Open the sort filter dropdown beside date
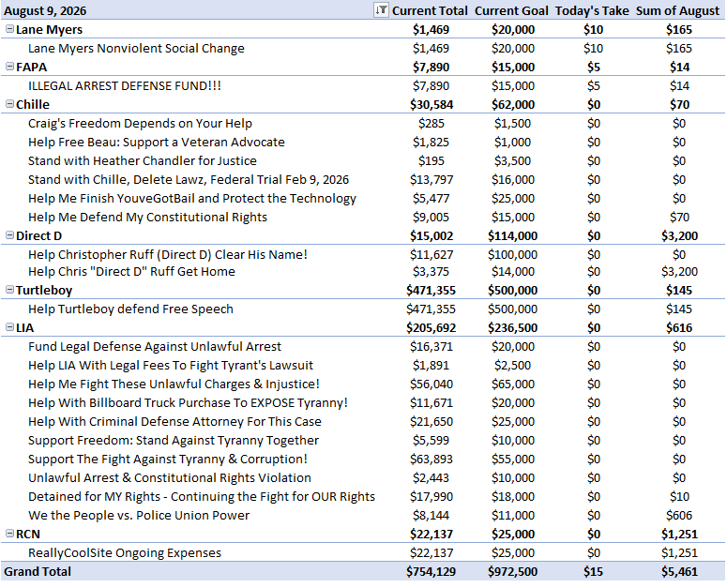Image resolution: width=727 pixels, height=588 pixels. 381,9
